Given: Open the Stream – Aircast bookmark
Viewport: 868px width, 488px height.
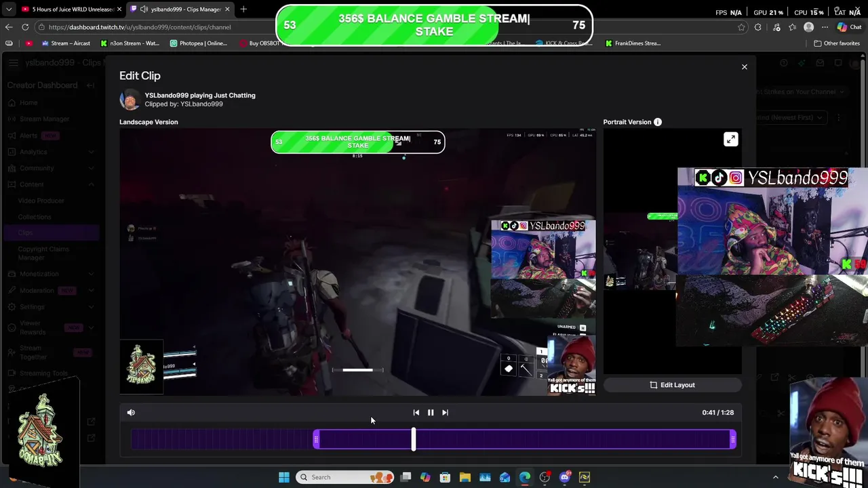Looking at the screenshot, I should click(66, 43).
